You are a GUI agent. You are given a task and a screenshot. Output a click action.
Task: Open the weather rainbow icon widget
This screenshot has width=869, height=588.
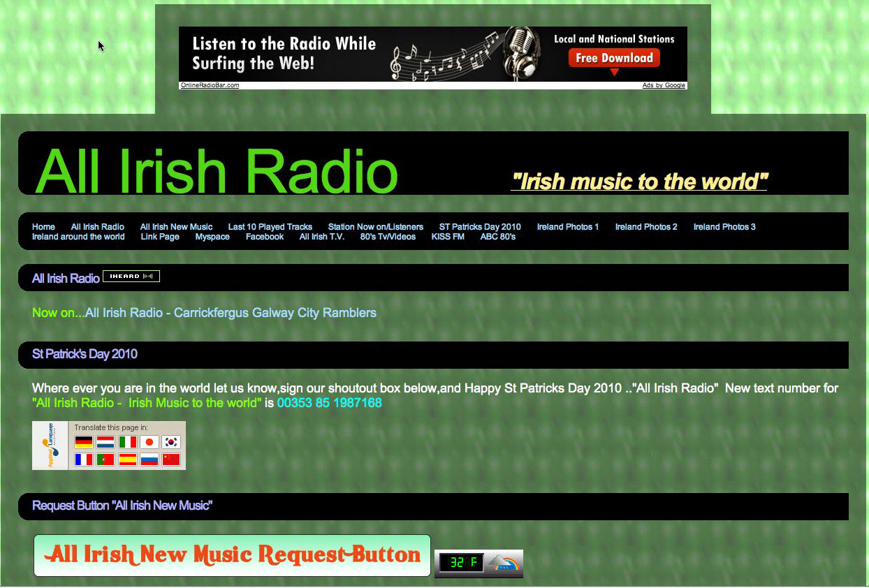[504, 564]
